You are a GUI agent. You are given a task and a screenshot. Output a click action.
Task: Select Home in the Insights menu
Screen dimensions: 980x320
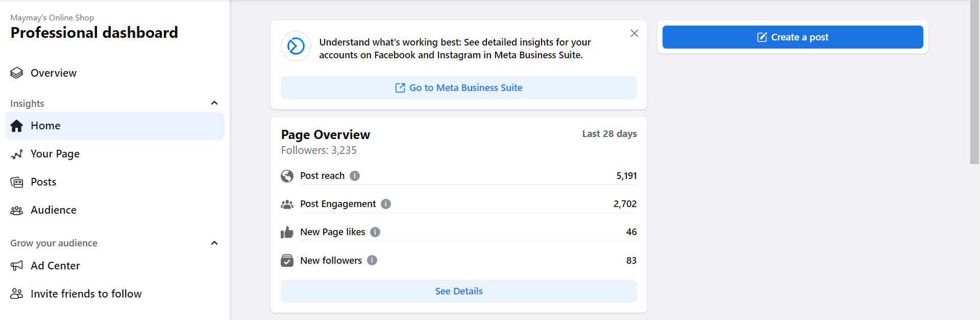[45, 126]
